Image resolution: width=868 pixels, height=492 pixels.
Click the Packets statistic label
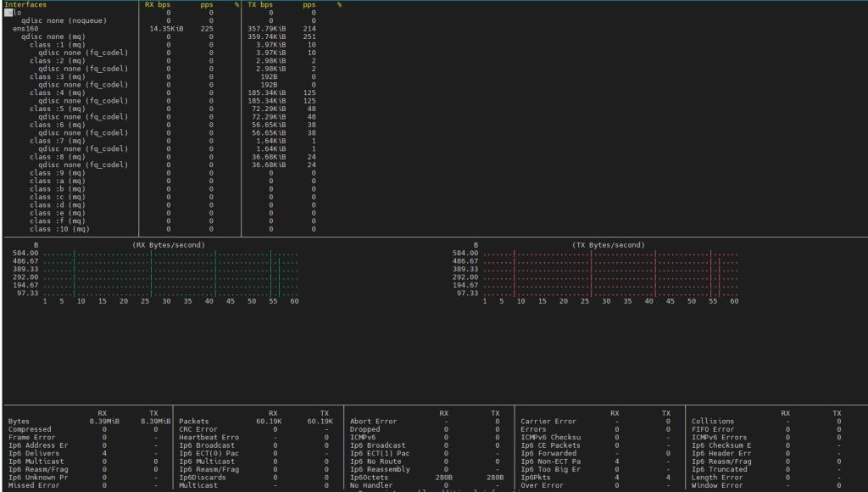(194, 422)
